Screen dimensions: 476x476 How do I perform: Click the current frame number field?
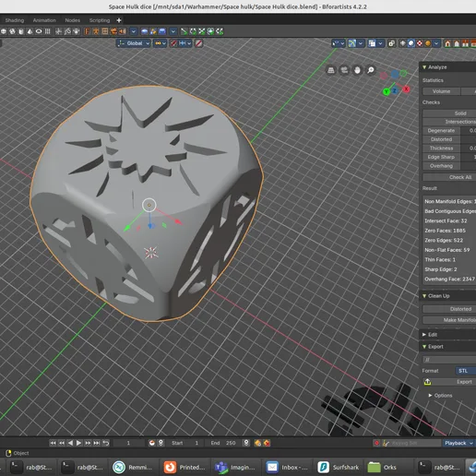click(129, 443)
